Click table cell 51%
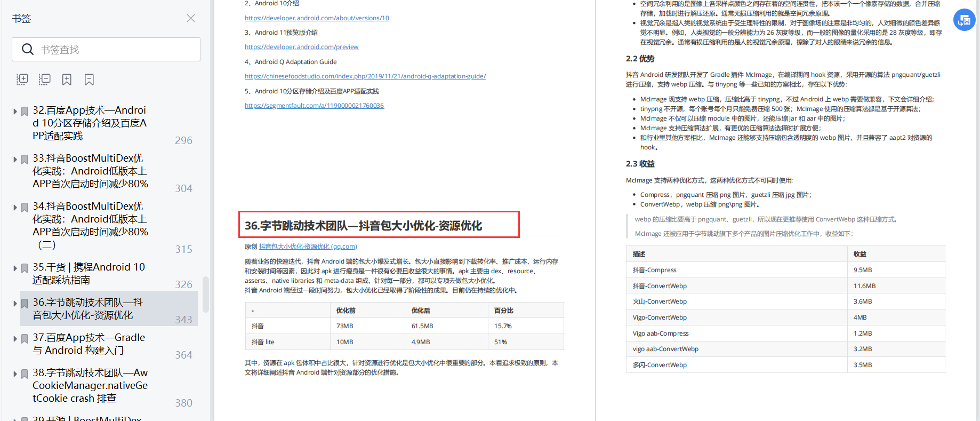Image resolution: width=980 pixels, height=421 pixels. tap(526, 342)
